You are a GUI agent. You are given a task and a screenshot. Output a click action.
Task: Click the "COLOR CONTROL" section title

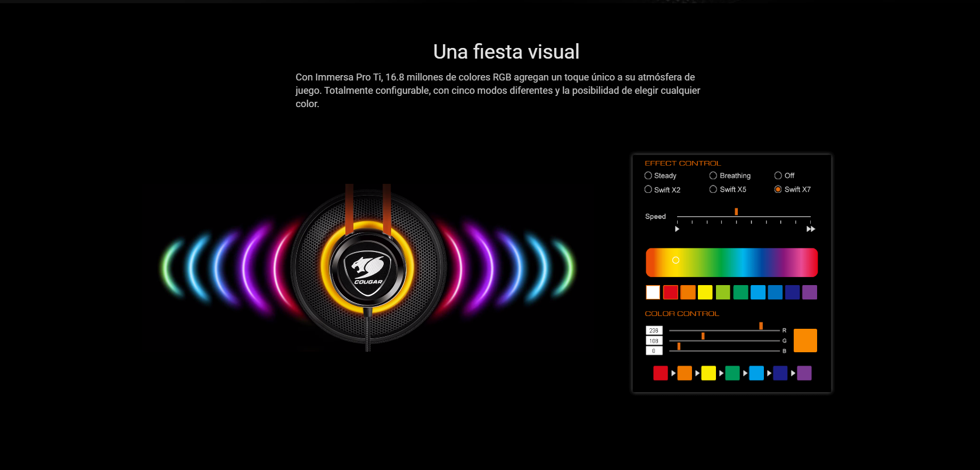click(682, 313)
